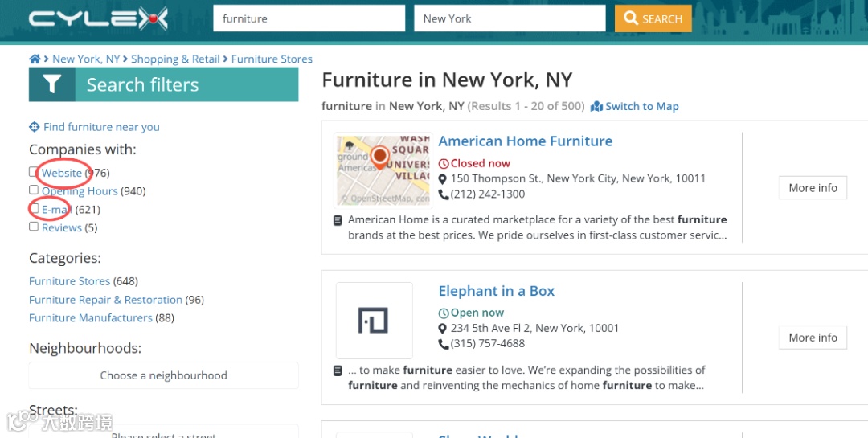Click the Elephant in a Box logo
868x438 pixels.
[374, 320]
